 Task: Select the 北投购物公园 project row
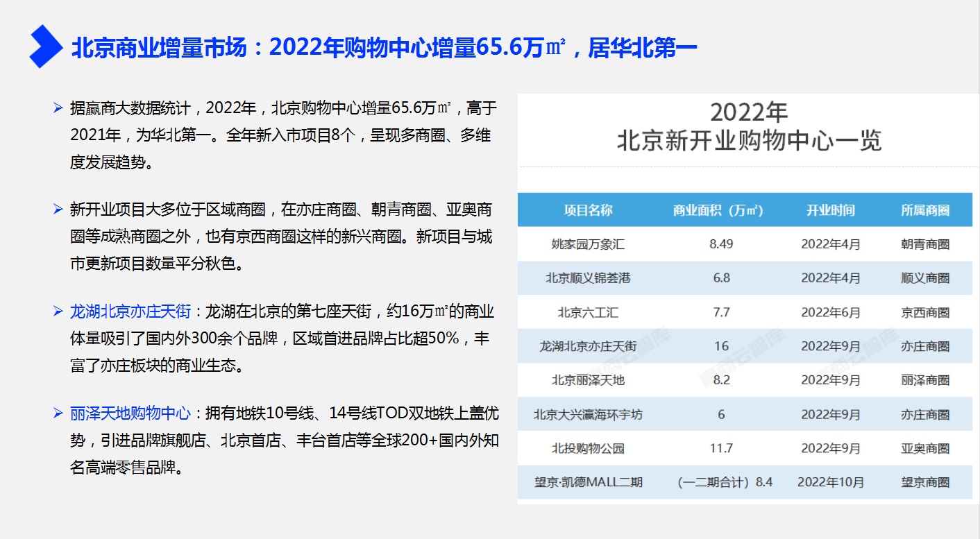(588, 448)
